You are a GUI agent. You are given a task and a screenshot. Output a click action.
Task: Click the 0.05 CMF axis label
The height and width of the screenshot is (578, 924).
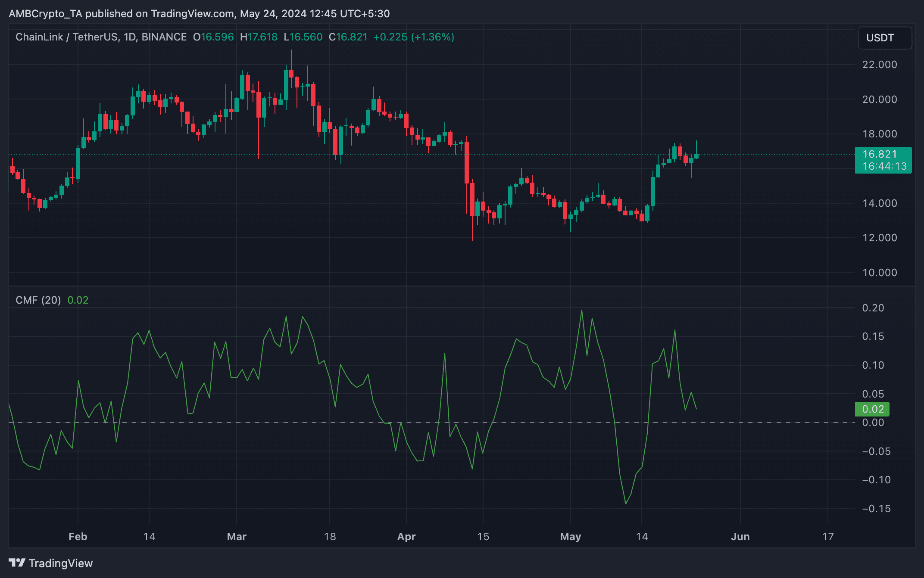(873, 394)
